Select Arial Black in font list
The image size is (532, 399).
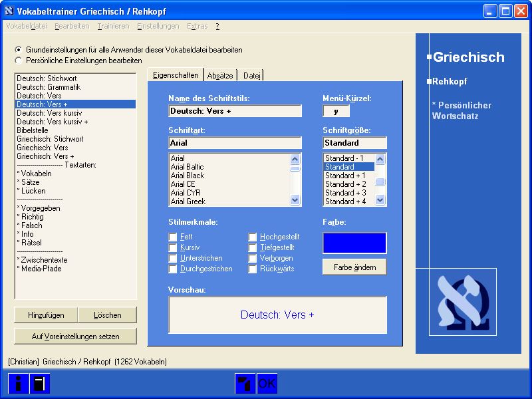tap(229, 176)
